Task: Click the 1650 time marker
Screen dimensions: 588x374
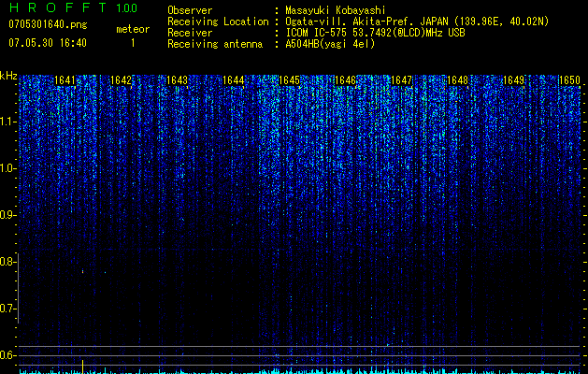Action: click(x=569, y=80)
